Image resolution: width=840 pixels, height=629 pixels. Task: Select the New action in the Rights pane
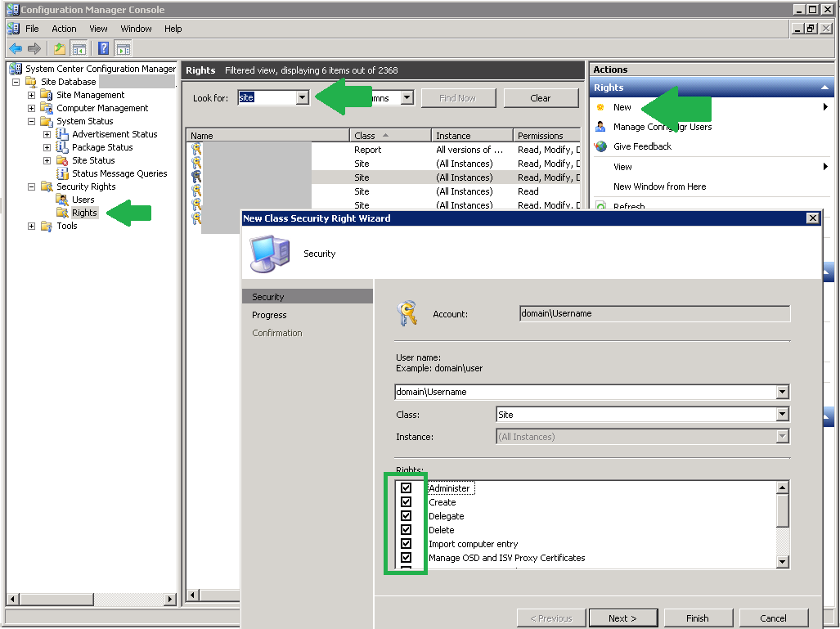point(621,106)
